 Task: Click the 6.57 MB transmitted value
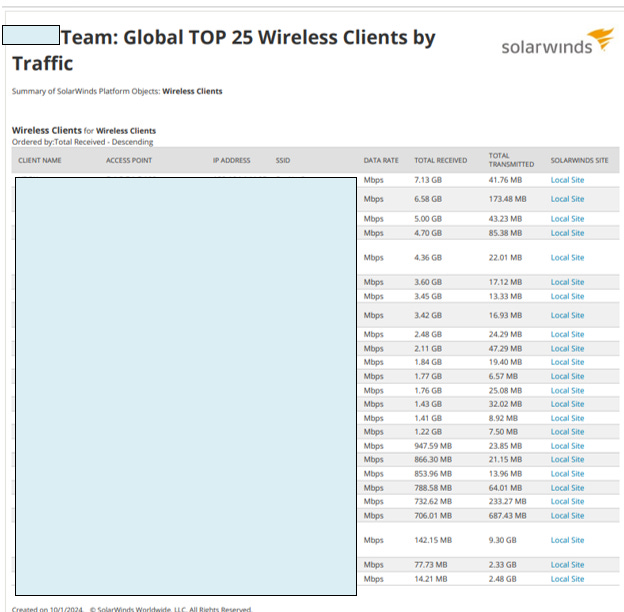coord(503,376)
